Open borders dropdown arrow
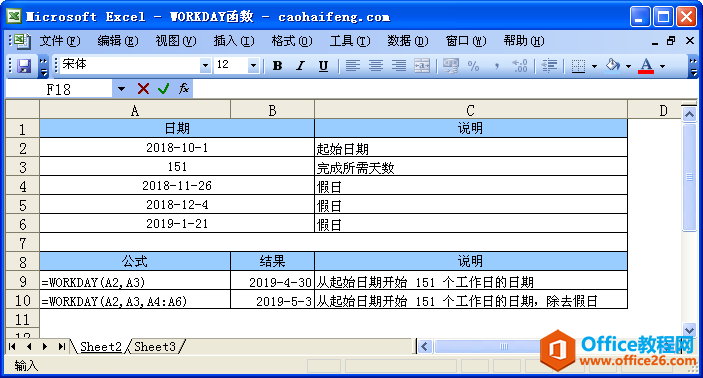703x378 pixels. (x=594, y=66)
